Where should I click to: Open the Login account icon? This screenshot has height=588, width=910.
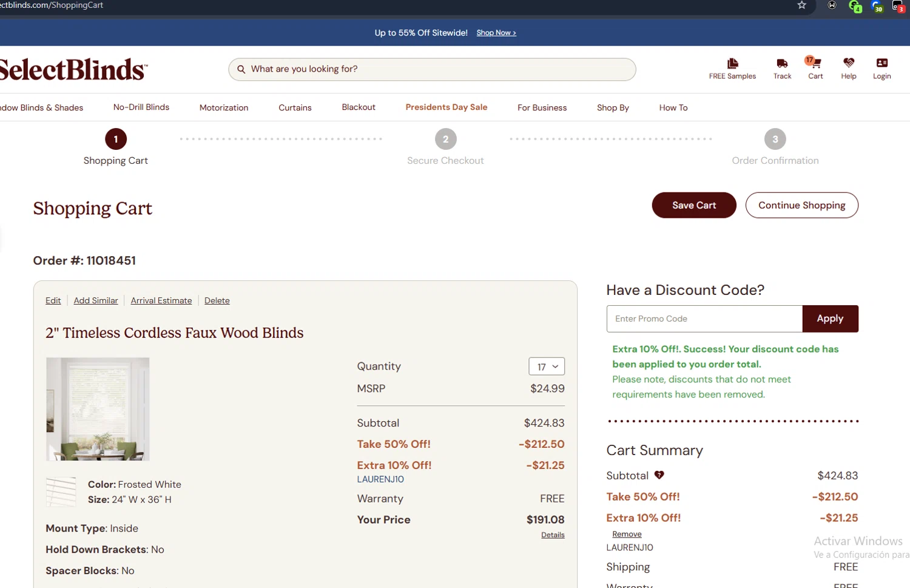pyautogui.click(x=881, y=69)
